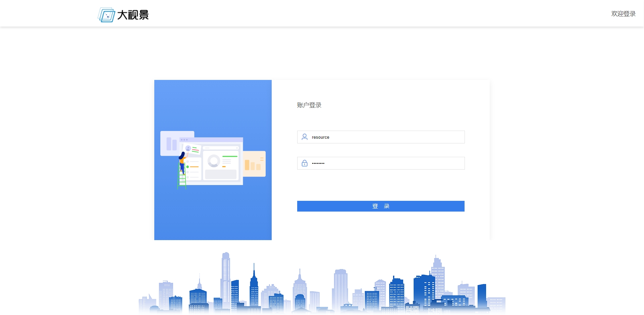Click the 账户登录 heading
This screenshot has width=644, height=315.
[309, 105]
